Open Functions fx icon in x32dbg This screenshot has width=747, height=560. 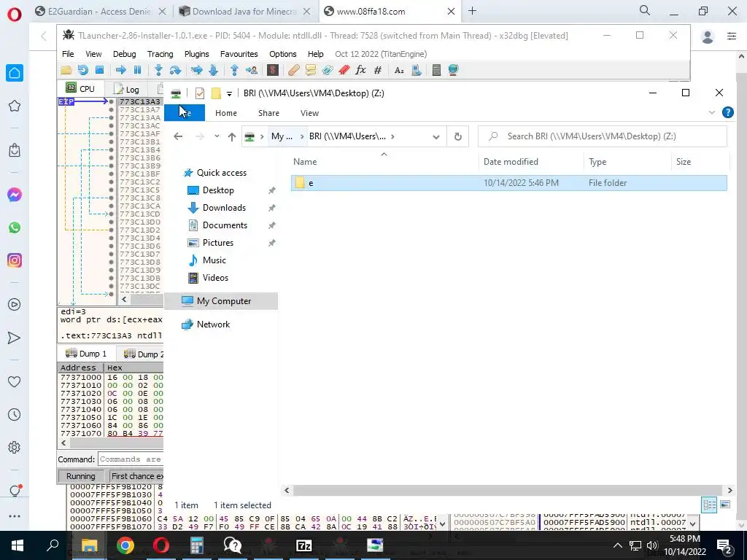pyautogui.click(x=360, y=71)
